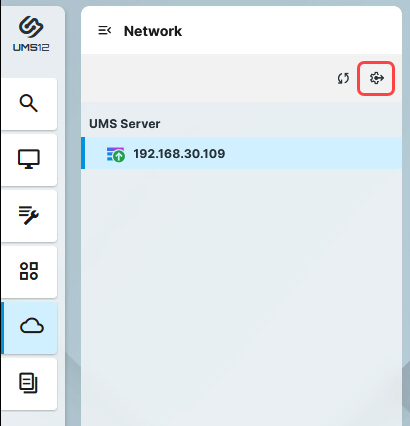
Task: Click the gray toolbar strip left of refresh
Action: click(207, 78)
